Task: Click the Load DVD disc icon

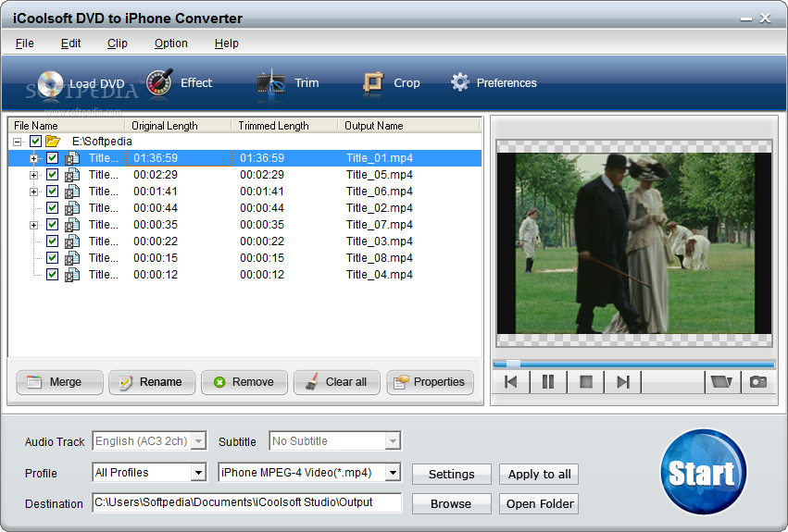Action: (50, 83)
